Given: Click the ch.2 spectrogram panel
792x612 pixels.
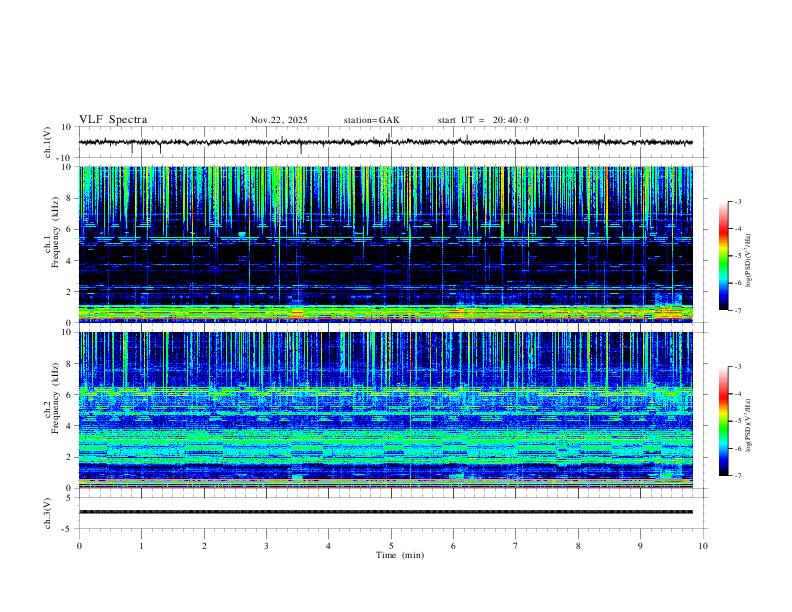Looking at the screenshot, I should pyautogui.click(x=385, y=410).
